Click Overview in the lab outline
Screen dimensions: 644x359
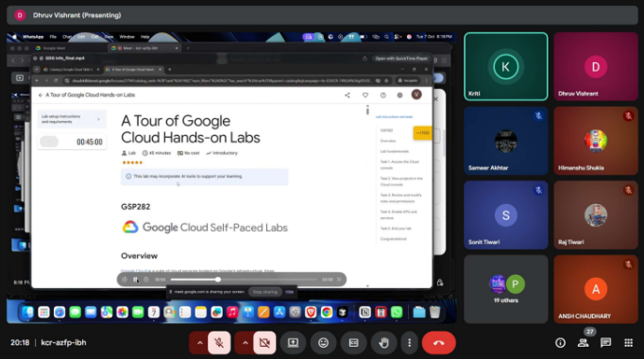388,141
